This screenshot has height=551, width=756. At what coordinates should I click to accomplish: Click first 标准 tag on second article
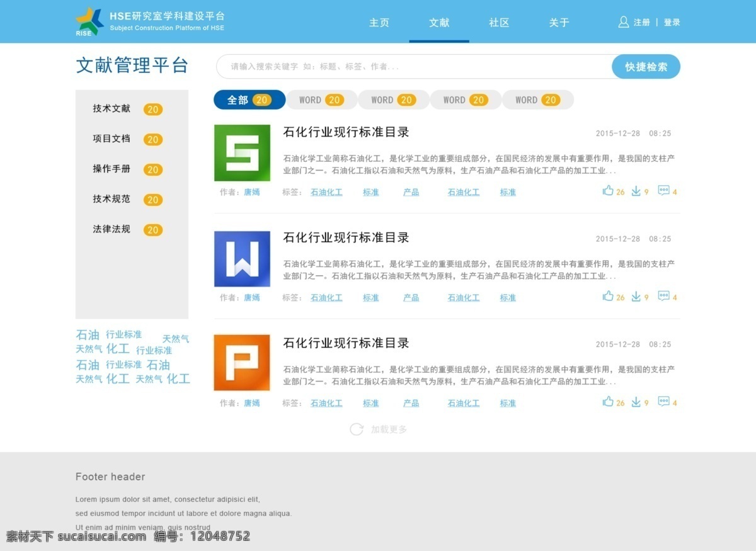coord(371,298)
